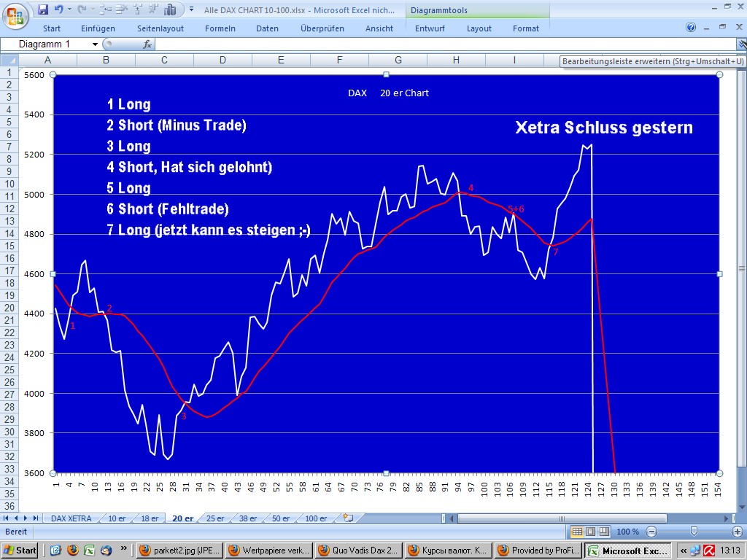Open the Überprüfen ribbon tab

coord(322,28)
